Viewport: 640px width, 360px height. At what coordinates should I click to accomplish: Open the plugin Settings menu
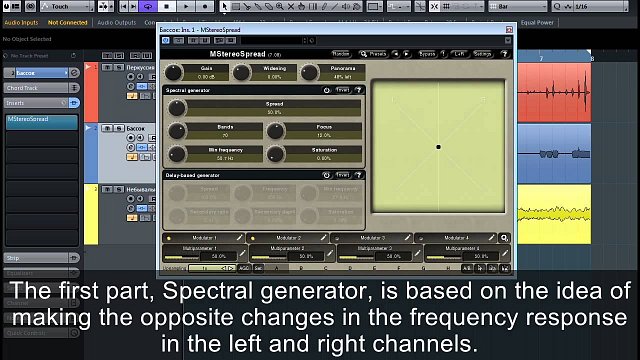[x=482, y=54]
